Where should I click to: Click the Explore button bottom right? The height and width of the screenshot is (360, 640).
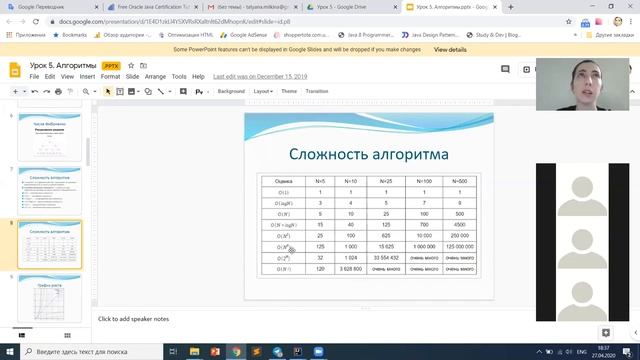point(606,333)
